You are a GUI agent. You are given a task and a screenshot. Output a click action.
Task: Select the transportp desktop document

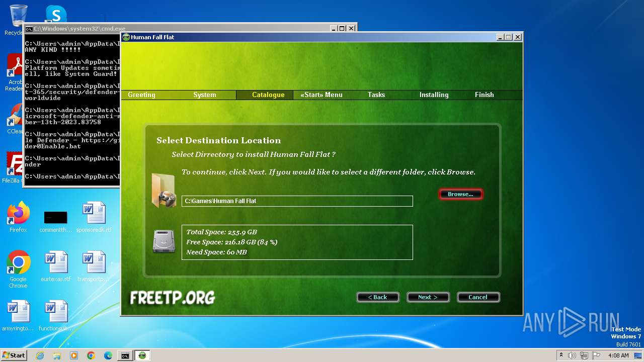point(94,266)
